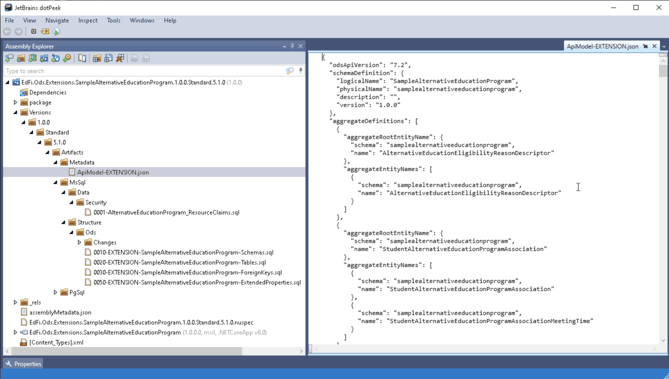This screenshot has height=379, width=669.
Task: Select the 0030-EXTENSION ForeignKeys.sql file
Action: click(188, 272)
